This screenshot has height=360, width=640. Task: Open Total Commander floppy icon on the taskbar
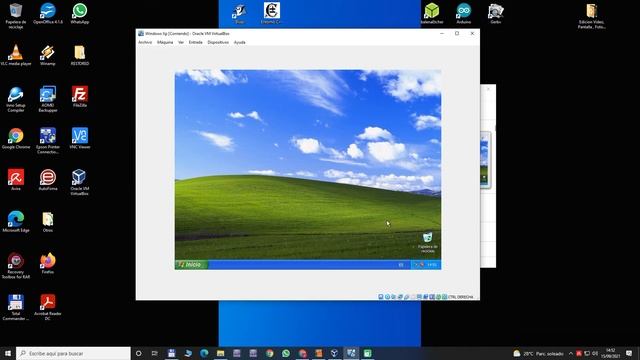[171, 353]
